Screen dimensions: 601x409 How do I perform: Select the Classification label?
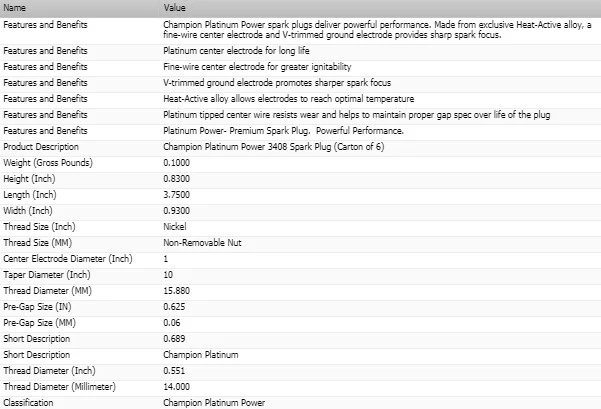[x=28, y=403]
